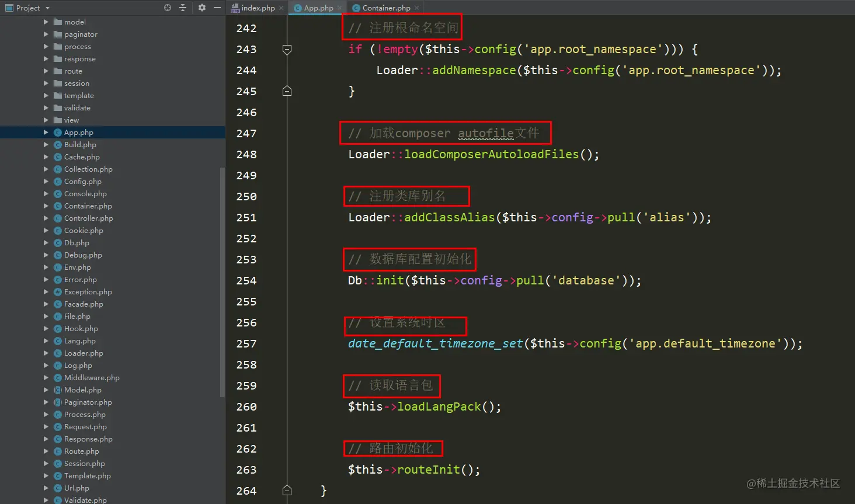
Task: Open File.php from the tree
Action: pos(77,317)
